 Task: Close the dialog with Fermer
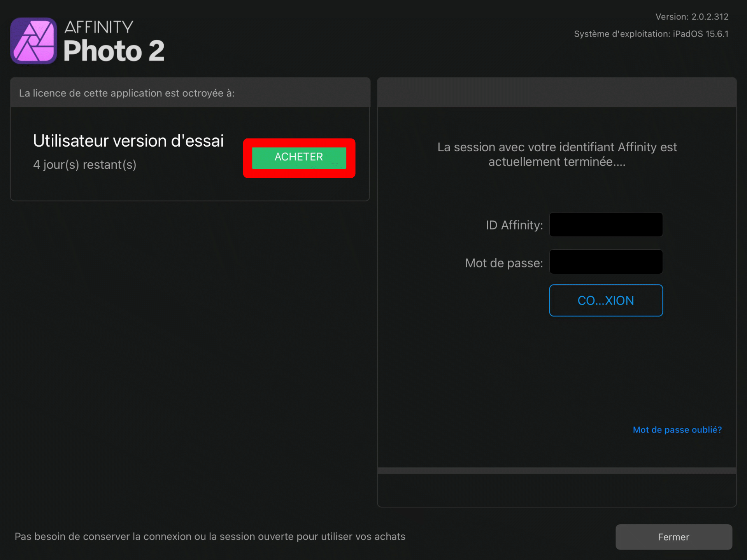pos(673,537)
